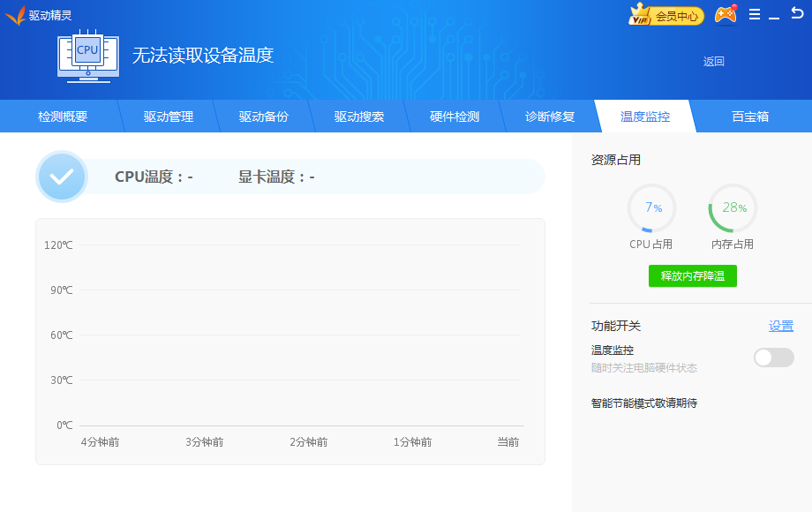Enable the 温度监控 toggle switch

[773, 358]
